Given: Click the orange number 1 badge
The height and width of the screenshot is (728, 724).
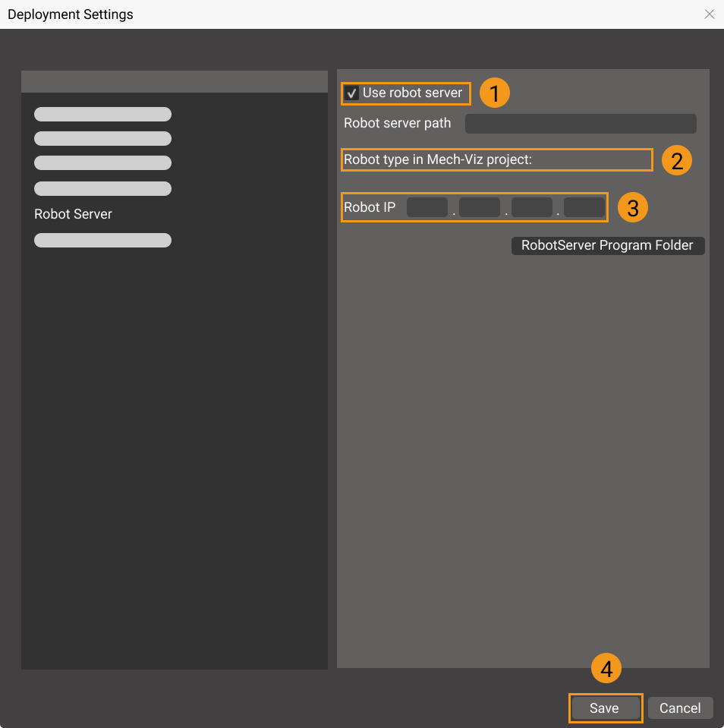Looking at the screenshot, I should pos(495,94).
